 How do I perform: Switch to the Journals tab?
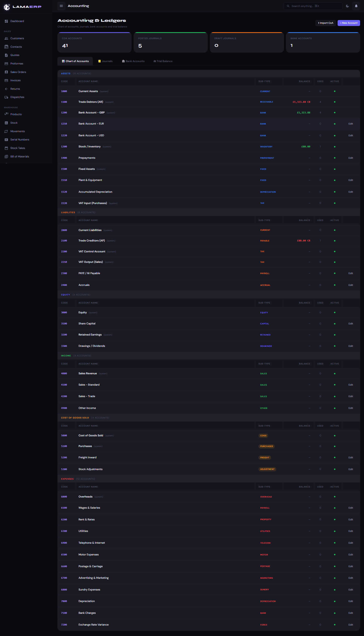pyautogui.click(x=105, y=61)
